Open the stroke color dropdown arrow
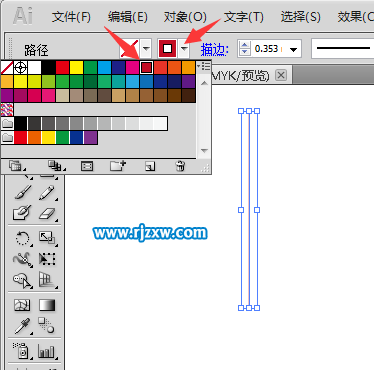 coord(184,49)
